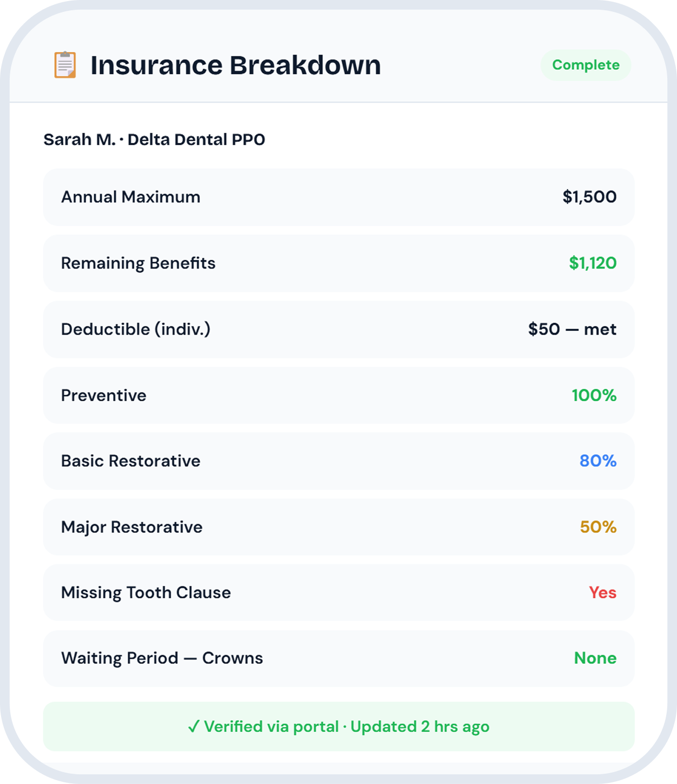
Task: Select the Sarah M. Delta Dental PPO label
Action: click(x=154, y=140)
